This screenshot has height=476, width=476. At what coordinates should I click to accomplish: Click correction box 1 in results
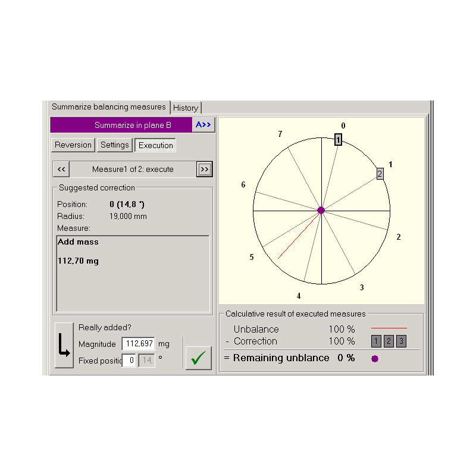pyautogui.click(x=376, y=342)
